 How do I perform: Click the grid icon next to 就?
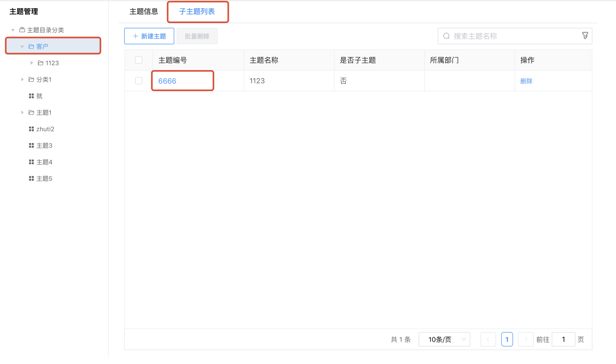[x=31, y=96]
